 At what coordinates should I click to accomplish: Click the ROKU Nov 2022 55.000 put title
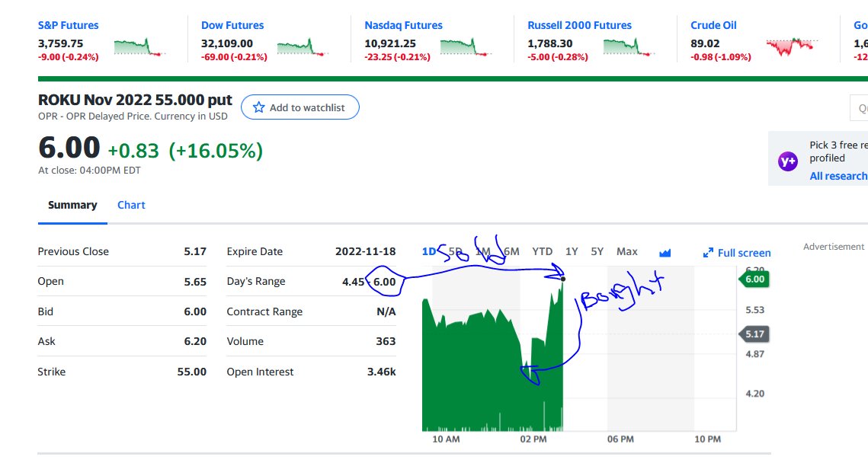[135, 100]
